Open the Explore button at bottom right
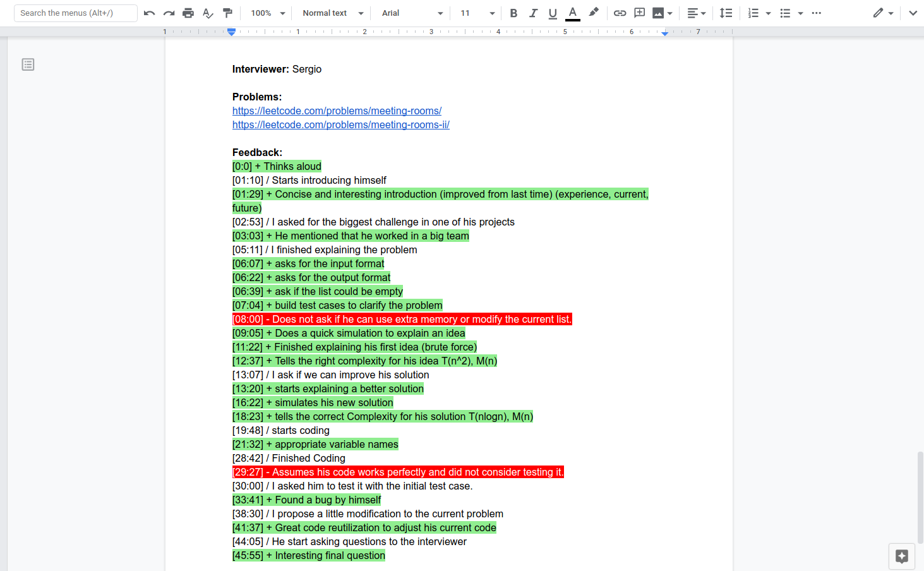The image size is (924, 571). click(902, 556)
